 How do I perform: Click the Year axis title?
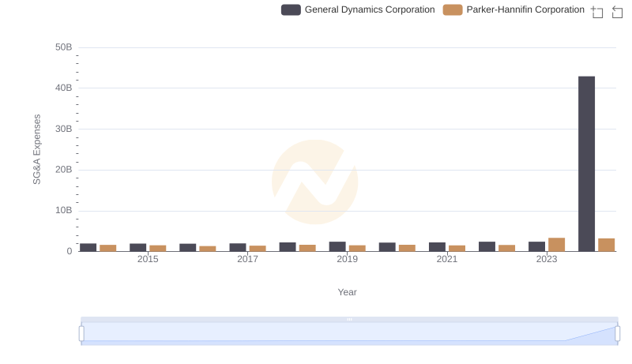pyautogui.click(x=348, y=292)
